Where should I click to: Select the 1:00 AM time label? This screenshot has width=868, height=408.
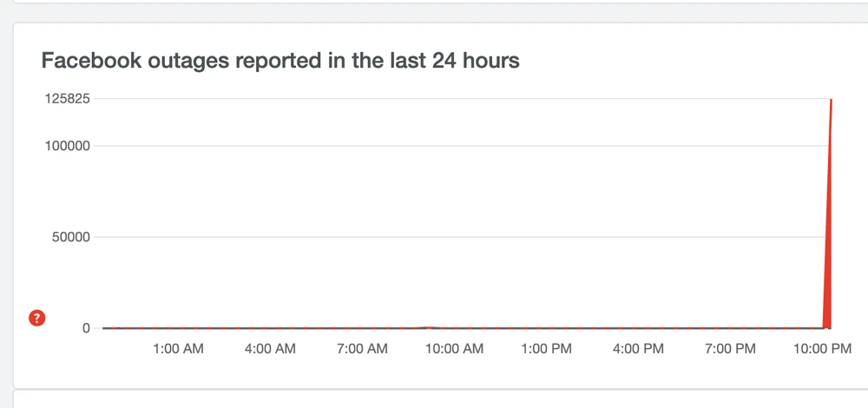coord(178,349)
